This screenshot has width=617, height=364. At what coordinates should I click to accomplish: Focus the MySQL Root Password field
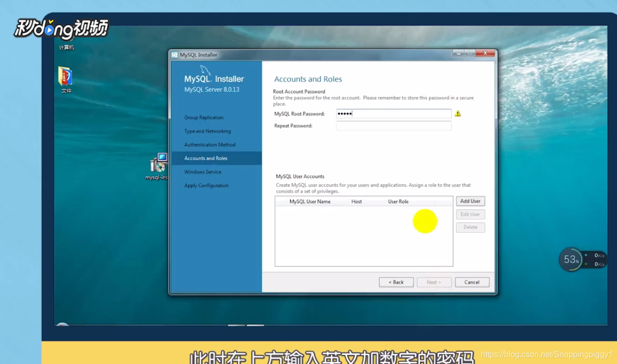pyautogui.click(x=394, y=114)
